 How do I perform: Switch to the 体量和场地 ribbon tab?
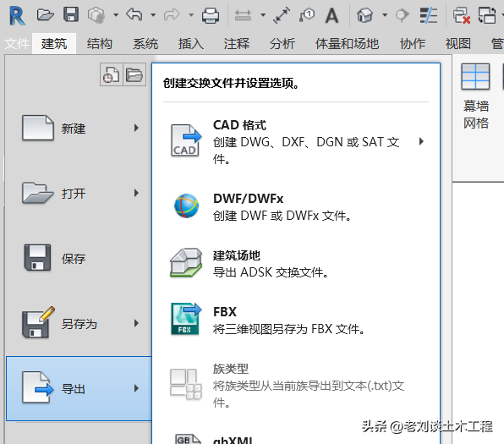(x=347, y=43)
